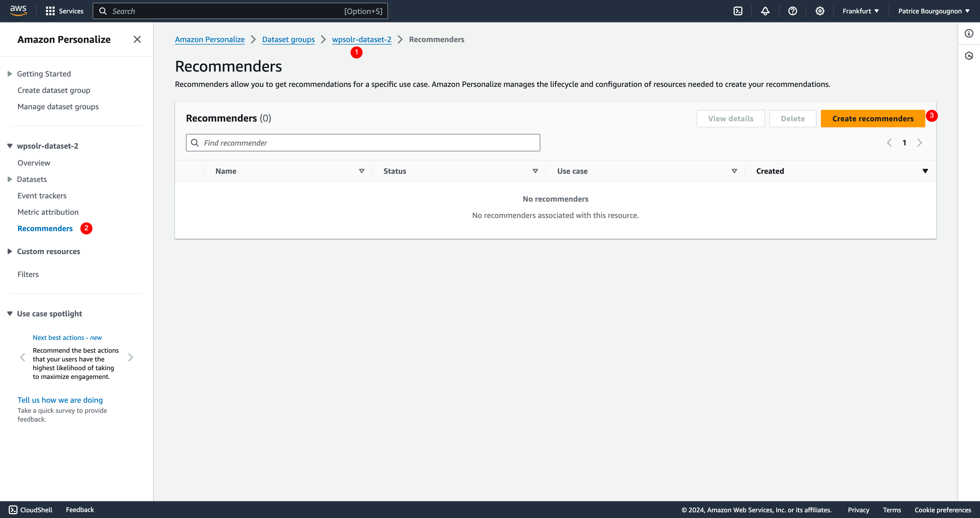Open Create dataset group in sidebar
Image resolution: width=980 pixels, height=518 pixels.
[x=54, y=90]
